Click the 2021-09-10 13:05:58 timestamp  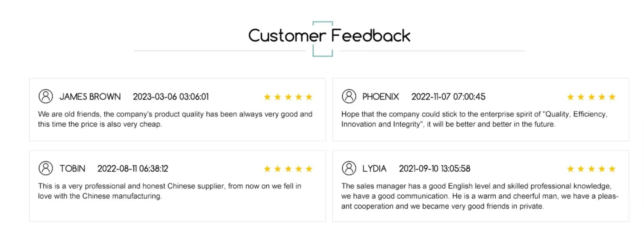(x=434, y=169)
